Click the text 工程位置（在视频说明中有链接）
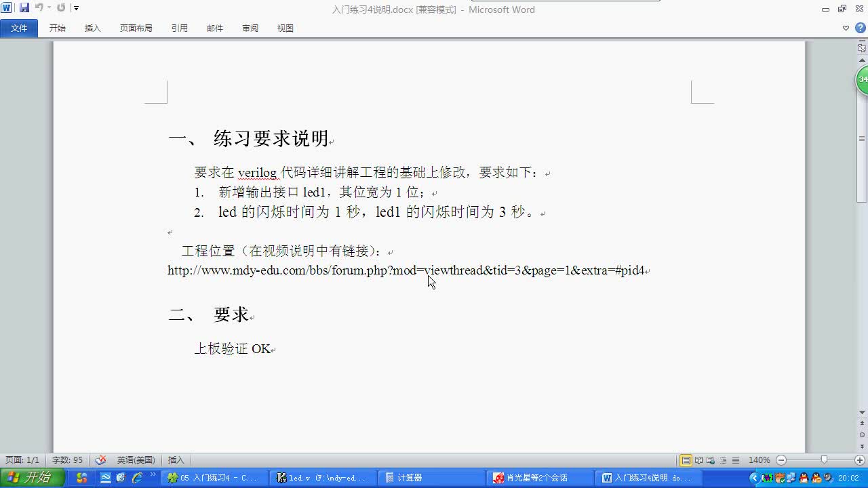The height and width of the screenshot is (488, 868). tap(283, 251)
